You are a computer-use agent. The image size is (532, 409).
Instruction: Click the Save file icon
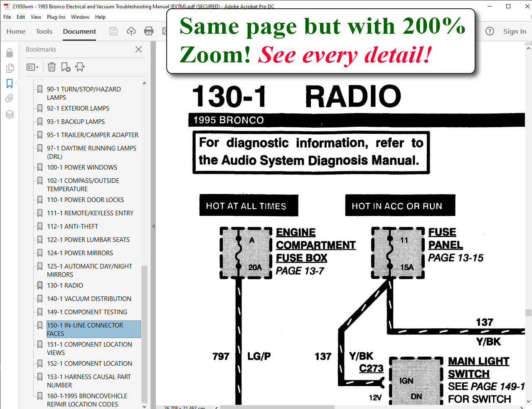coord(113,31)
